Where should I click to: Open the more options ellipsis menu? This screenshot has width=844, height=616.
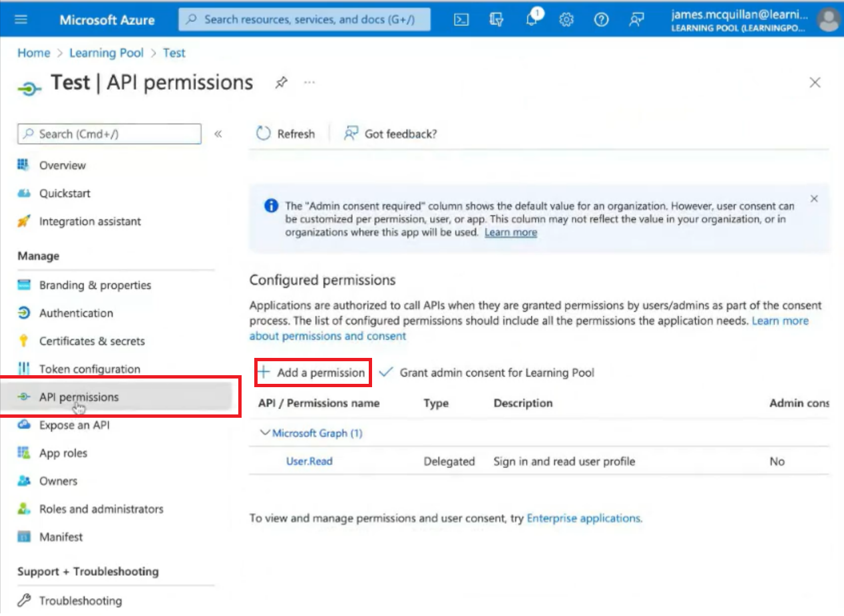[x=310, y=82]
